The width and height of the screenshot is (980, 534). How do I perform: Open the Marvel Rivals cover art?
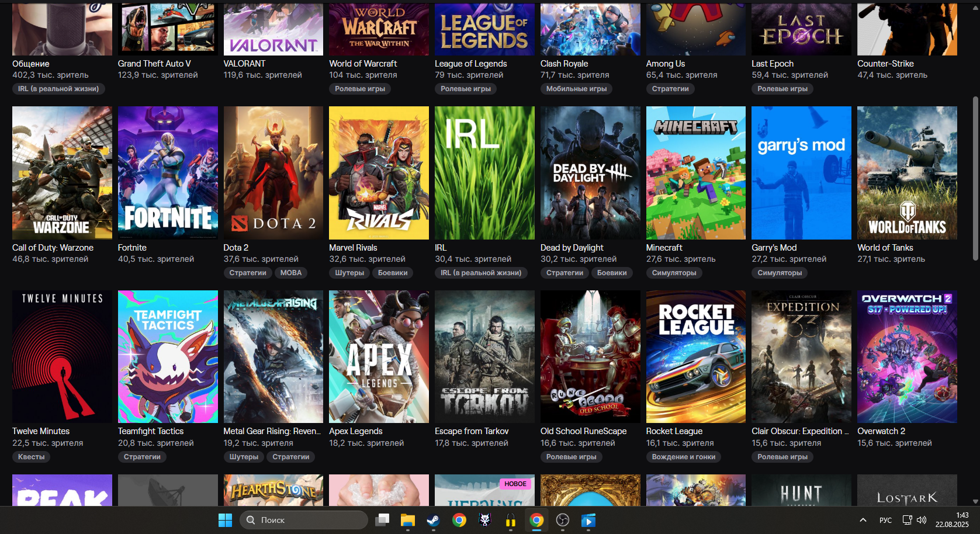pos(379,173)
